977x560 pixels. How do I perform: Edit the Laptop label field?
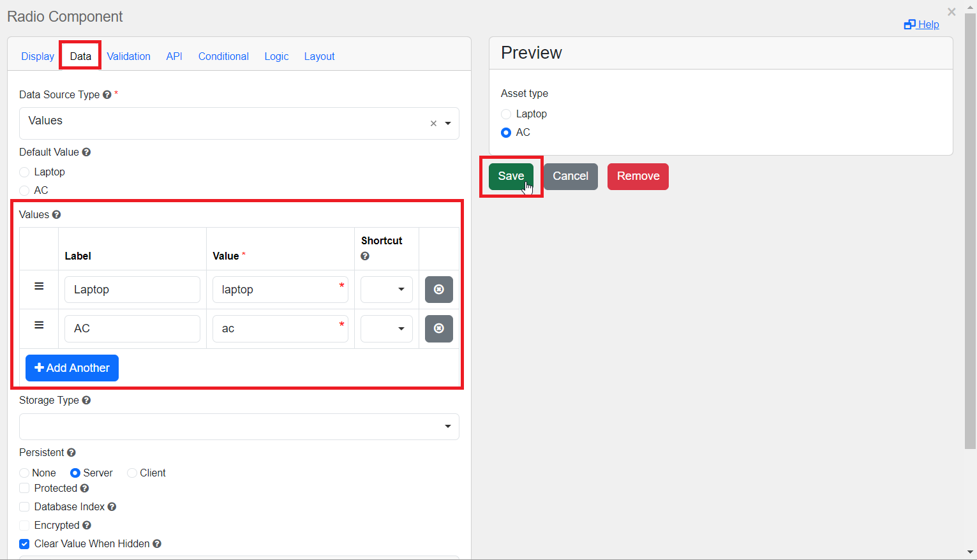tap(132, 290)
